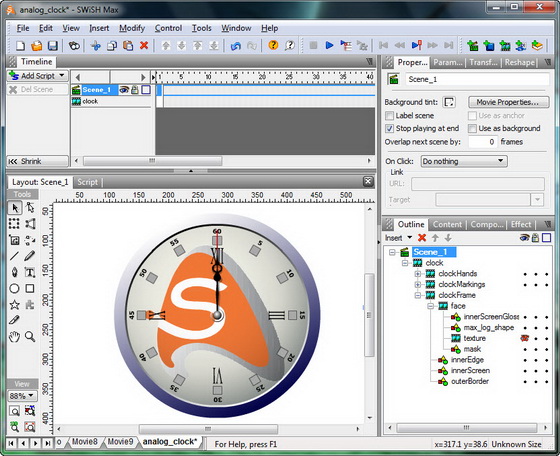Uncheck Stop playing at end
The width and height of the screenshot is (560, 456).
[390, 128]
